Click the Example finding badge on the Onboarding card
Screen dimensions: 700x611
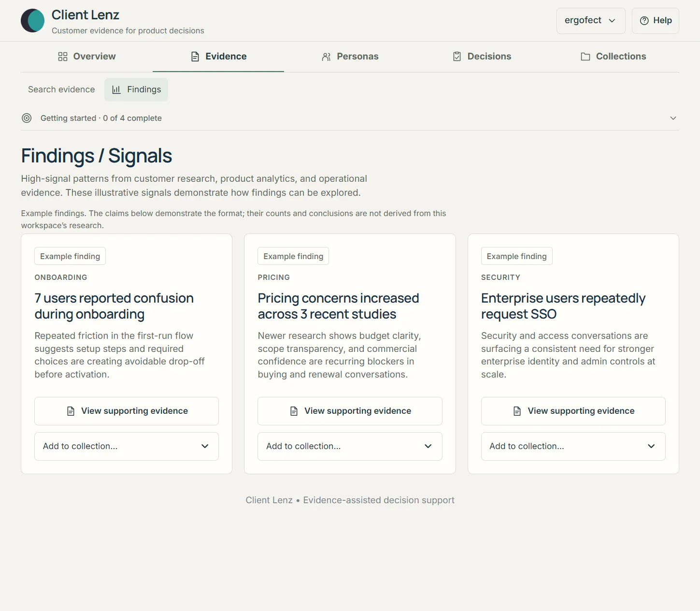tap(70, 256)
